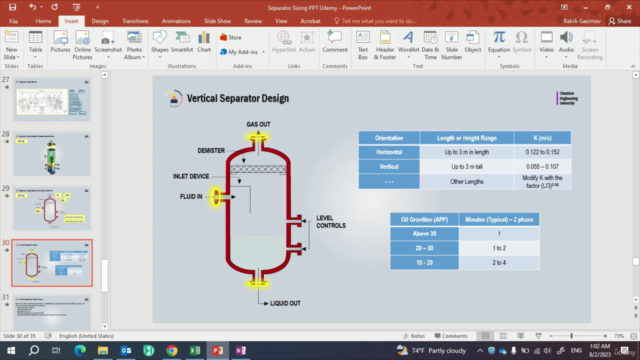Open Header & Footer dialog

click(x=385, y=46)
